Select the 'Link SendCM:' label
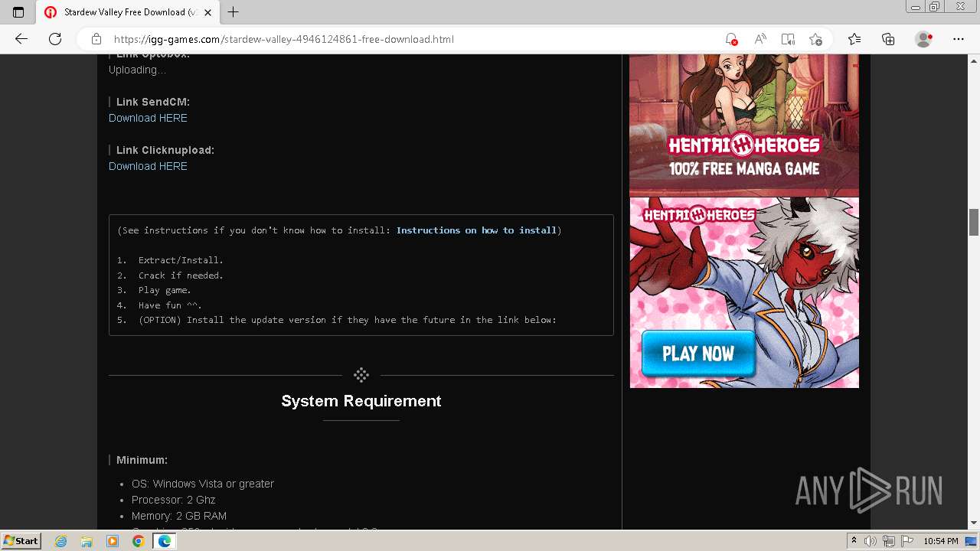 153,102
